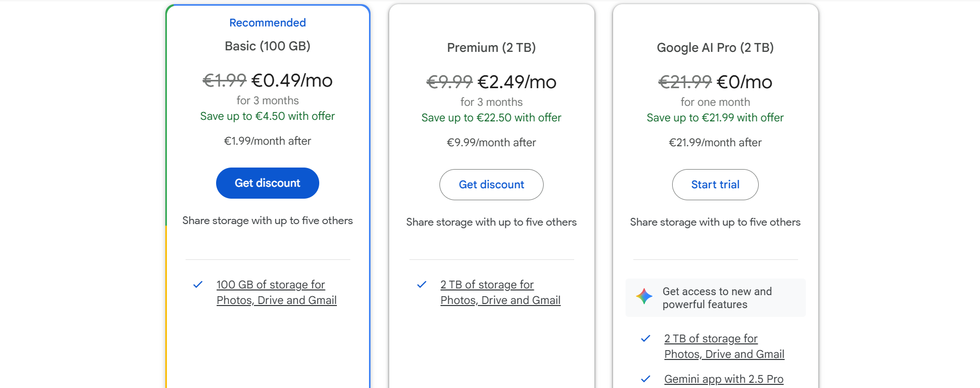Screen dimensions: 980x388
Task: Click the Recommended label on Basic plan
Action: click(267, 23)
